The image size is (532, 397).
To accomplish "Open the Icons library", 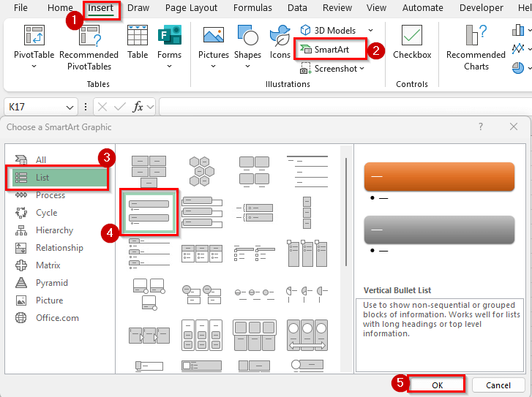I will (x=280, y=42).
